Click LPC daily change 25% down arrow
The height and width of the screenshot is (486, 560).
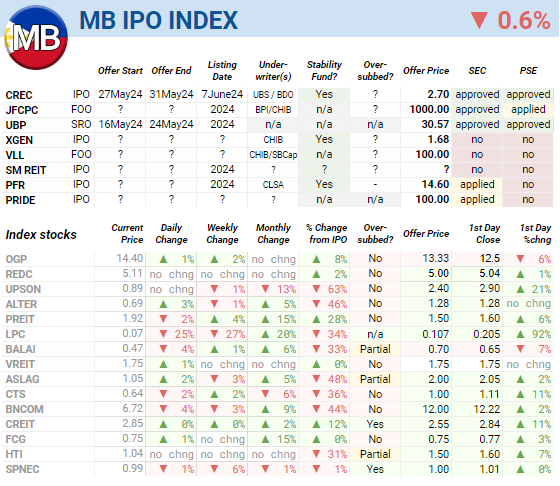click(x=163, y=334)
